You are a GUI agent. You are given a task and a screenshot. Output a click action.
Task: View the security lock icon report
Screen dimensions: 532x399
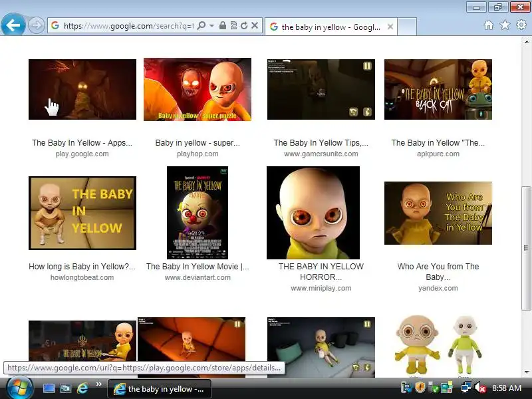pyautogui.click(x=223, y=25)
